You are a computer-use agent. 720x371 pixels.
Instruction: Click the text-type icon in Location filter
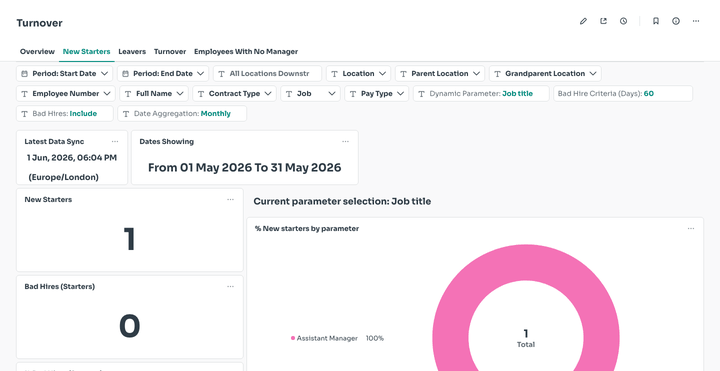[x=335, y=73]
